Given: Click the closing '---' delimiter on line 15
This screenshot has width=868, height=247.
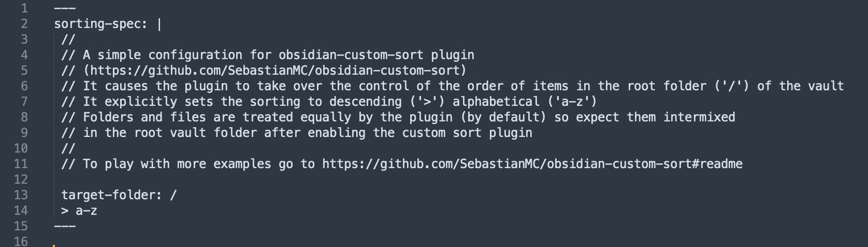Looking at the screenshot, I should [65, 226].
